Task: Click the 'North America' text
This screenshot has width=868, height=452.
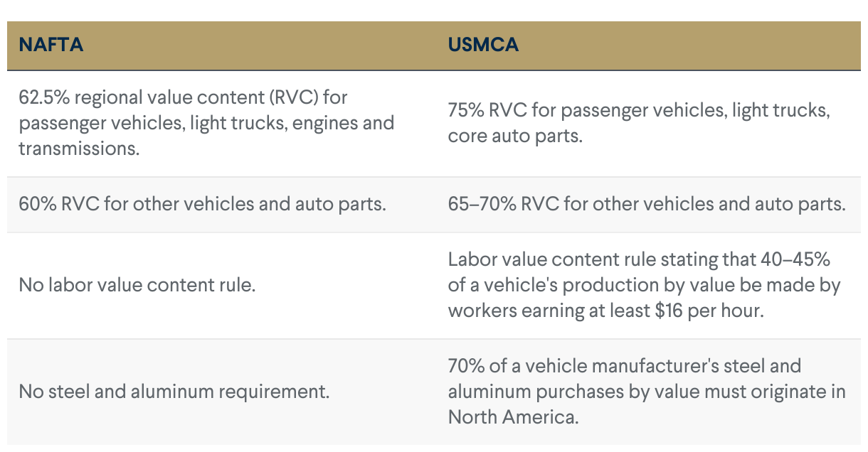Action: pos(511,417)
